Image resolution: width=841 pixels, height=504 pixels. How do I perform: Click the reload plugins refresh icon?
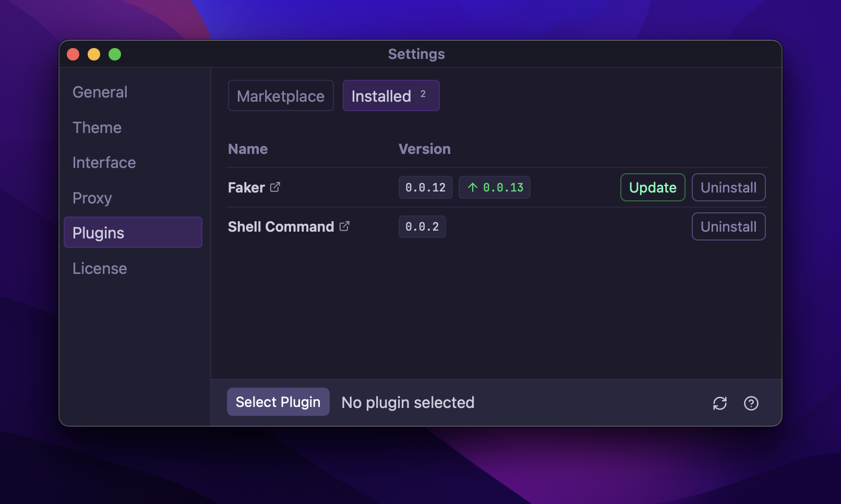(719, 403)
